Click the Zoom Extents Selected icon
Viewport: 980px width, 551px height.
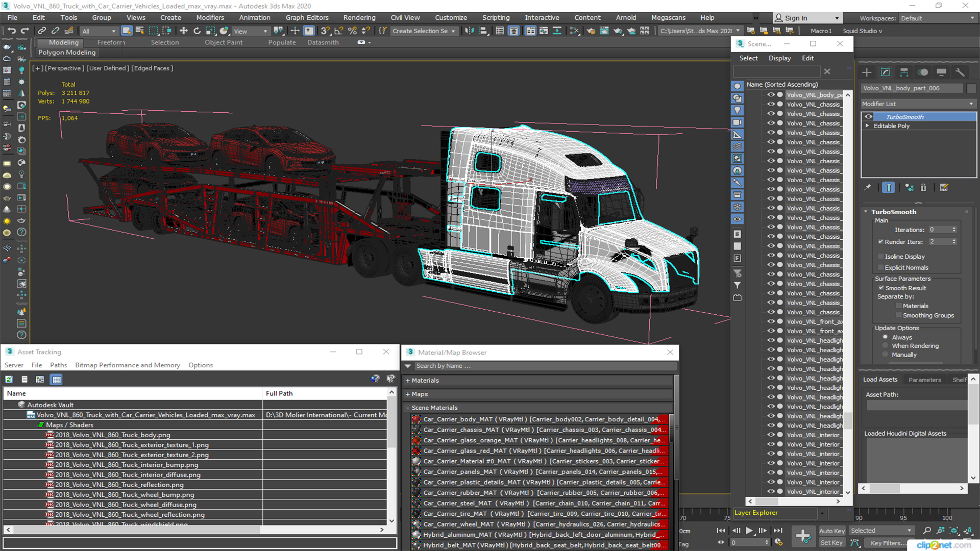(x=953, y=531)
